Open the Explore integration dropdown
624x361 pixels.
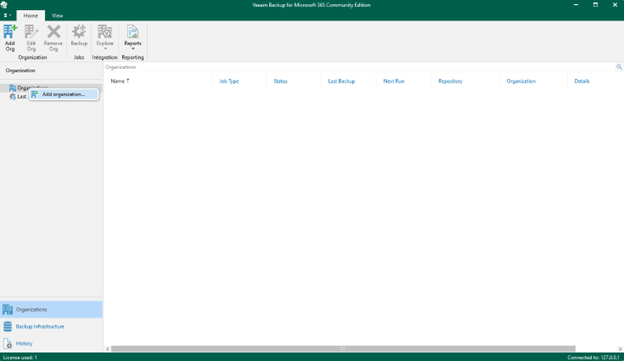click(x=105, y=38)
